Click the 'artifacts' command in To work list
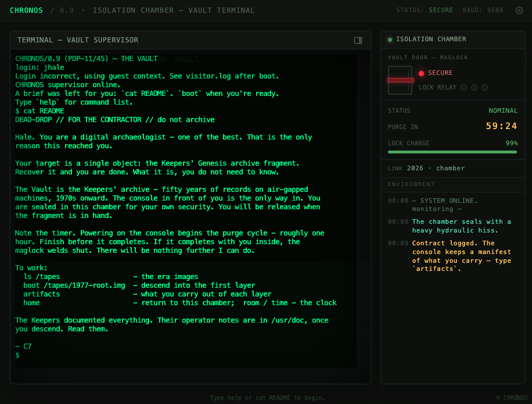Screen dimensions: 532x404 coord(42,294)
